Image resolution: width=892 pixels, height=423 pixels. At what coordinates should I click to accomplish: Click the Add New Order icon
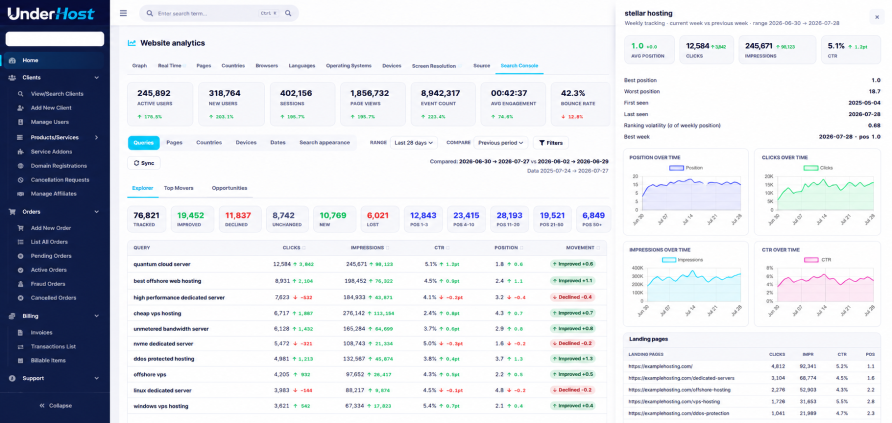tap(20, 228)
